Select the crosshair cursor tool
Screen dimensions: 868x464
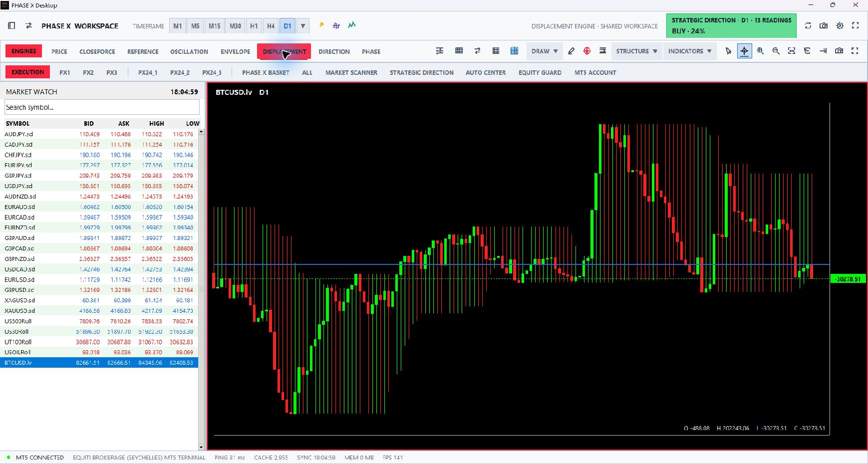coord(744,51)
